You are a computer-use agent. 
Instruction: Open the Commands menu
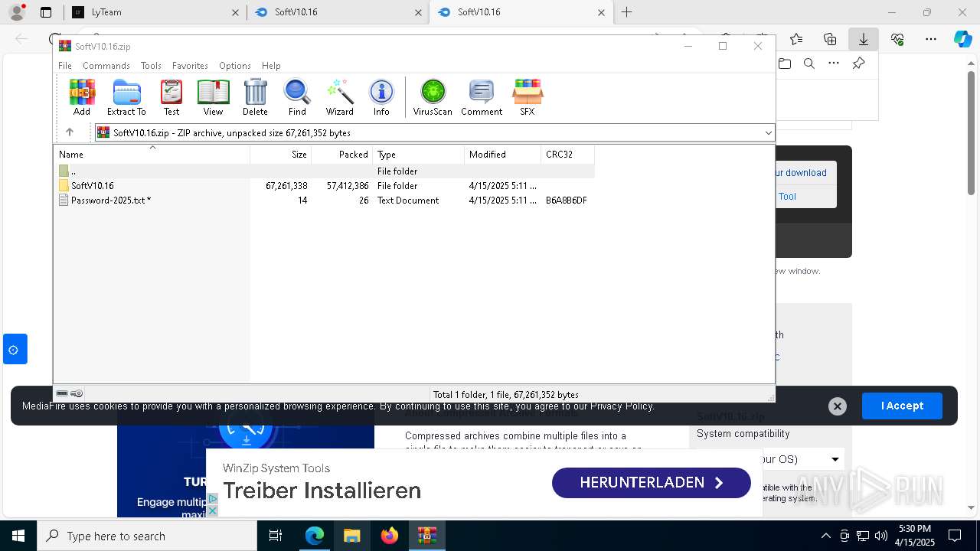coord(106,66)
